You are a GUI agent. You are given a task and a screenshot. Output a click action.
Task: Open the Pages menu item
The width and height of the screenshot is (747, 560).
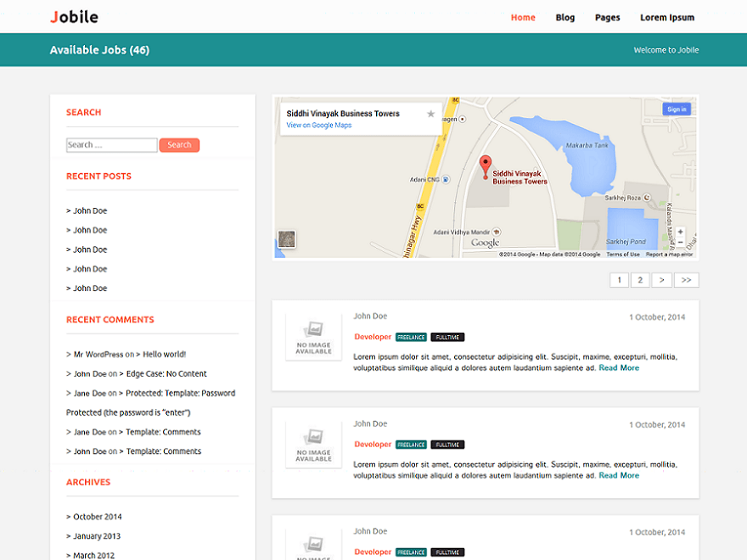(x=607, y=17)
